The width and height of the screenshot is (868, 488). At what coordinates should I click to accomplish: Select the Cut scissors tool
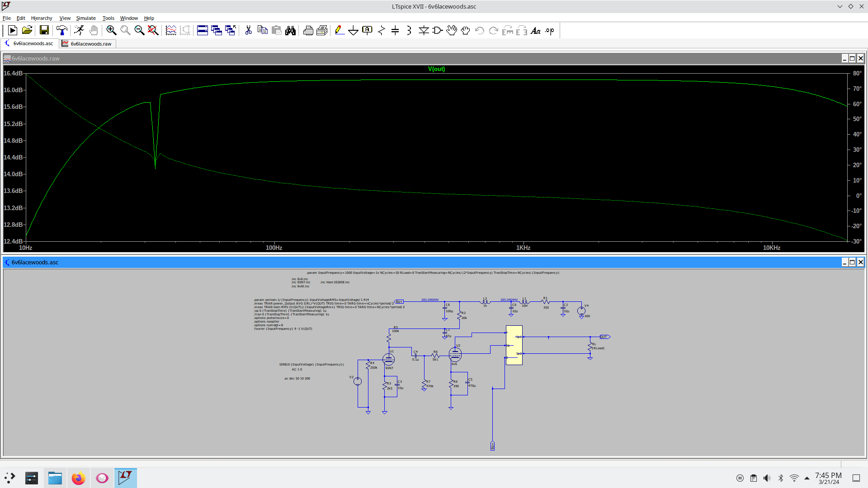click(x=248, y=30)
